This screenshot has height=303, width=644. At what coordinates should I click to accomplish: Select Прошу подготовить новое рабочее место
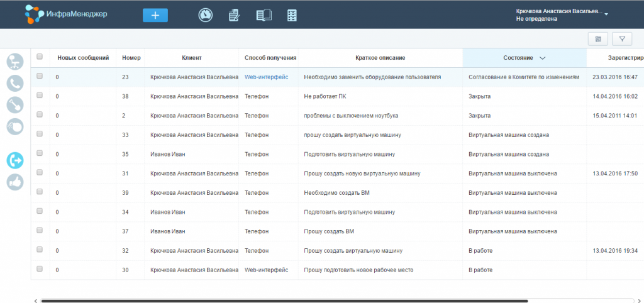(x=358, y=270)
